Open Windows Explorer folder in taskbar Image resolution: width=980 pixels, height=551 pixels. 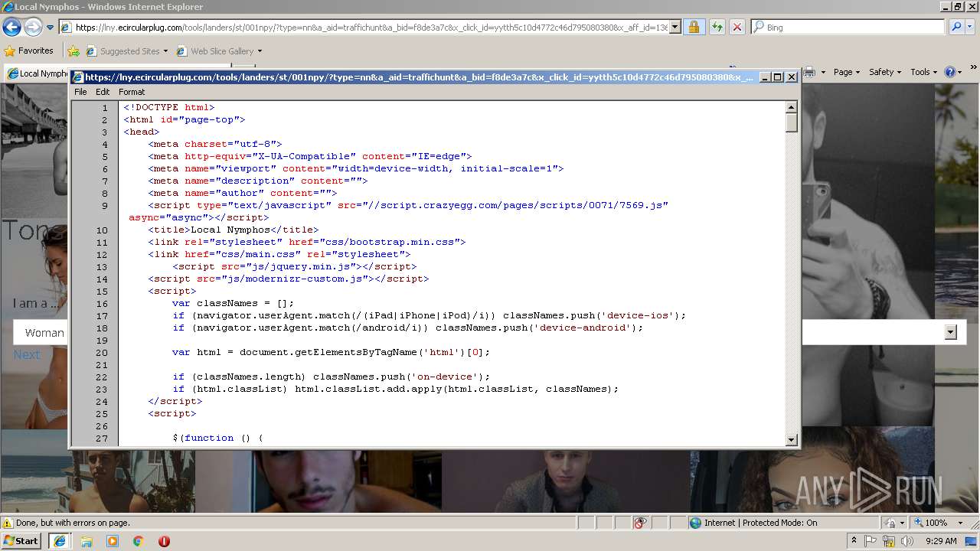tap(87, 541)
